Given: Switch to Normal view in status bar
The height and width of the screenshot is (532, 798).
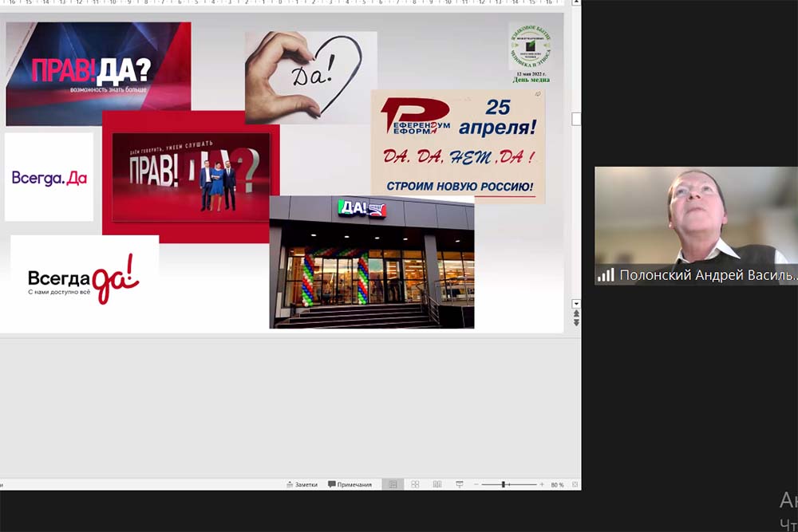Looking at the screenshot, I should pos(393,484).
